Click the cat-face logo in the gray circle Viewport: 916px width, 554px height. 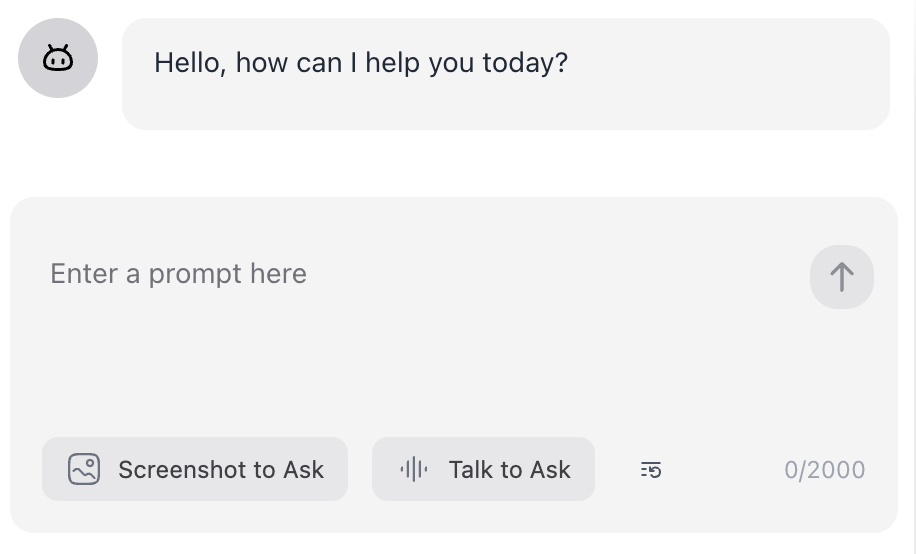point(58,59)
